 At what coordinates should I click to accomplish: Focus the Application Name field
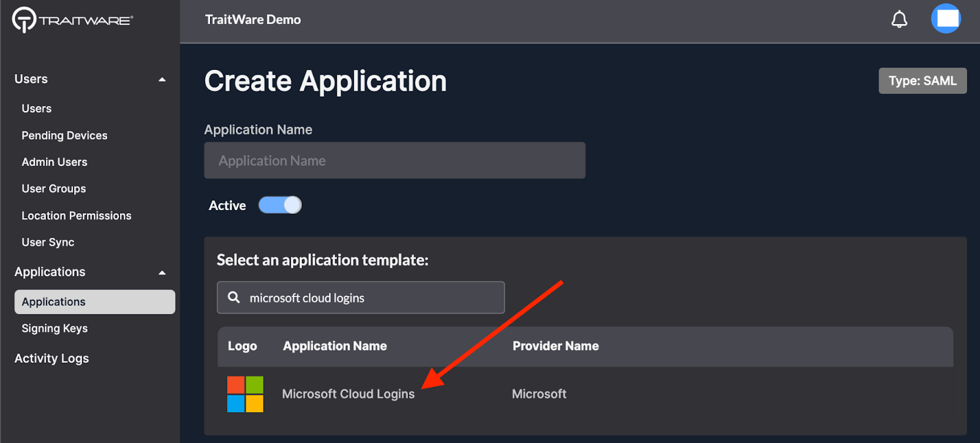tap(394, 161)
